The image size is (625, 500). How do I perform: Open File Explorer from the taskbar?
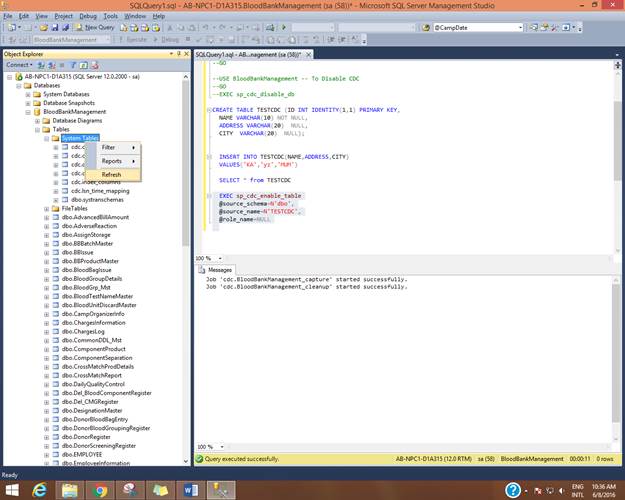70,489
